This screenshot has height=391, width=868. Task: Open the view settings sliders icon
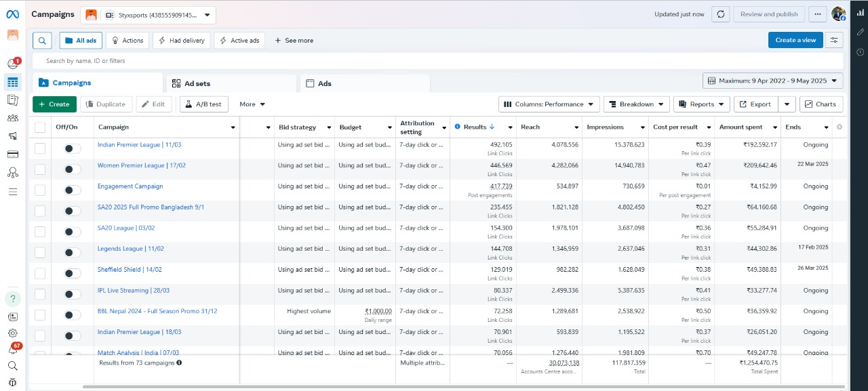coord(834,40)
